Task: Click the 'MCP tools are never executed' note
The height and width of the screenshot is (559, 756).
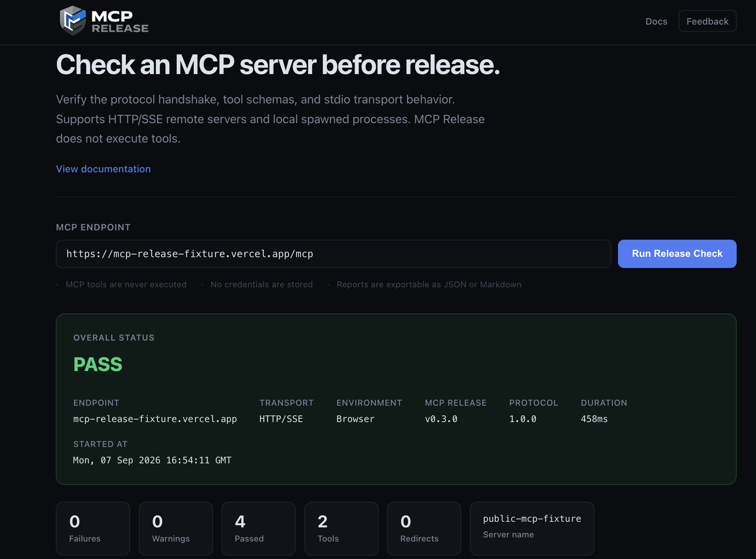Action: (x=126, y=284)
